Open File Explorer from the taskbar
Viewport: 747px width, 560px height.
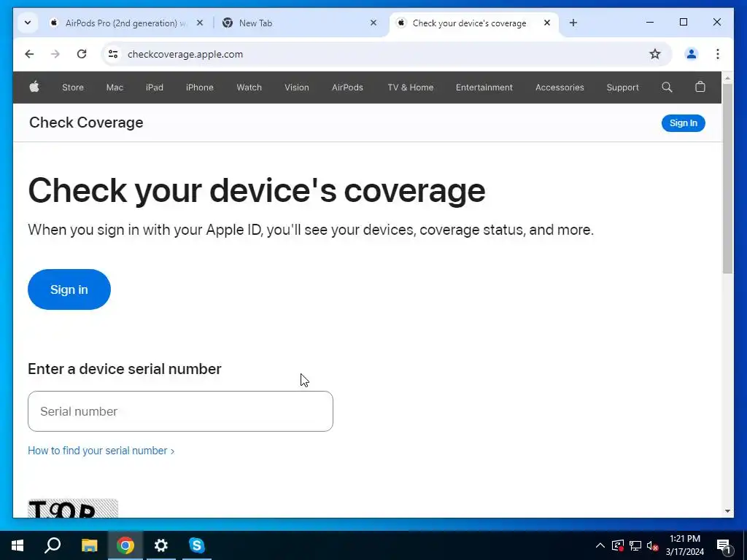tap(89, 545)
